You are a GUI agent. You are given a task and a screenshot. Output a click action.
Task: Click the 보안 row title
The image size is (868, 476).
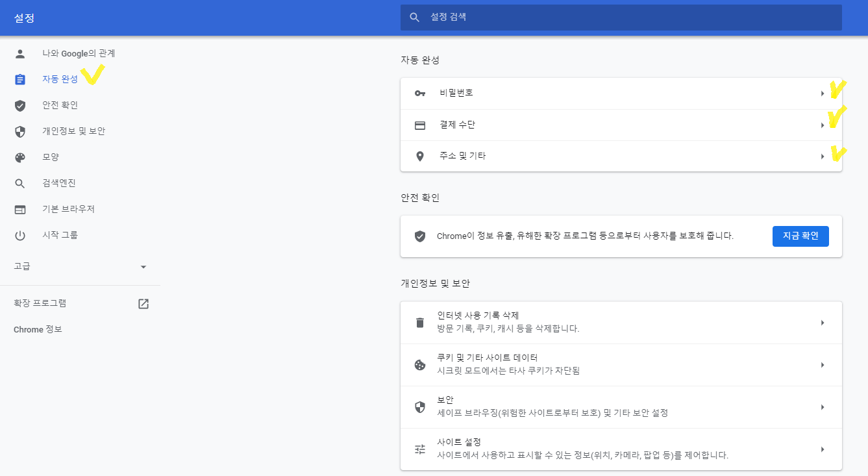445,400
